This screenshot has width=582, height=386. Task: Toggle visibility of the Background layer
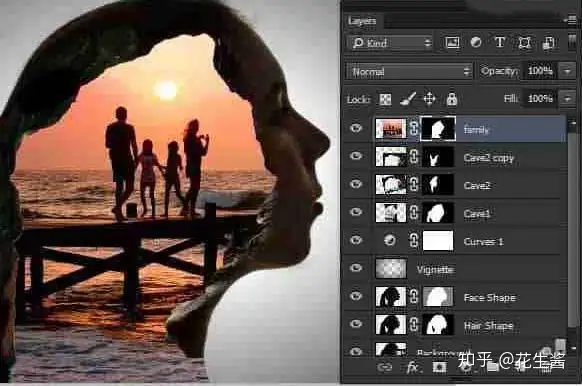tap(356, 351)
